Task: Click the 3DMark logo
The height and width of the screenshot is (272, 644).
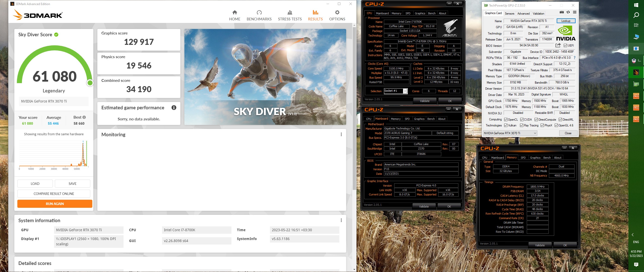Action: [x=38, y=15]
